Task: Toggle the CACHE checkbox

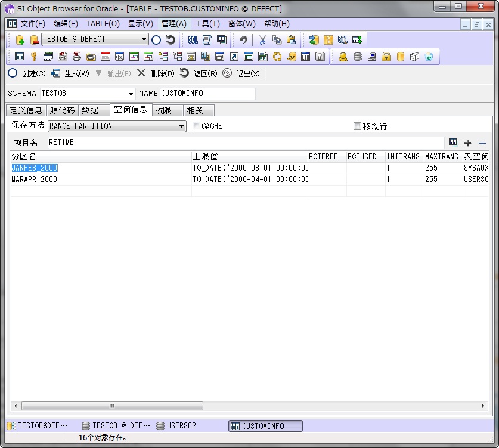Action: pos(196,126)
